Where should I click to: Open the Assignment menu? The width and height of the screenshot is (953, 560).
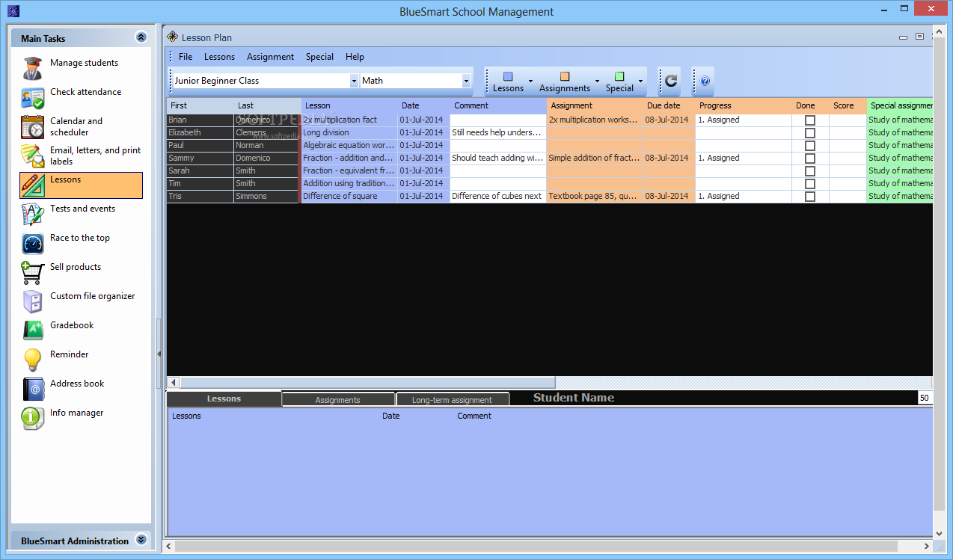(x=270, y=57)
